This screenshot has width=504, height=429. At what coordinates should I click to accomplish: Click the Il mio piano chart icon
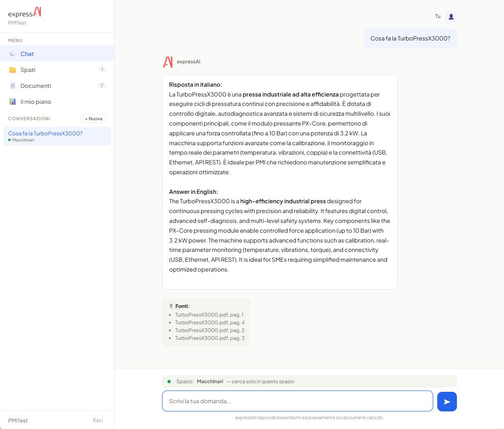point(13,102)
